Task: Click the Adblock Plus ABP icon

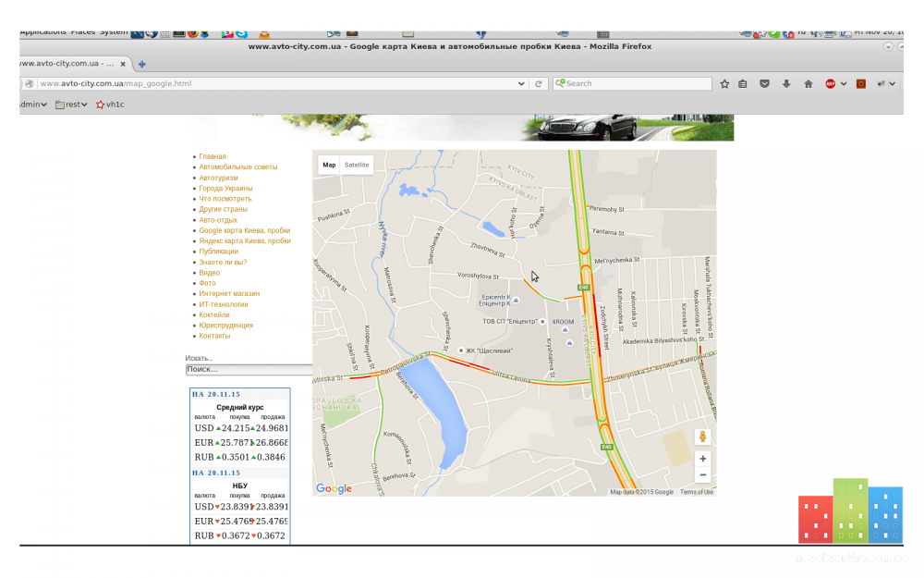Action: pyautogui.click(x=831, y=84)
